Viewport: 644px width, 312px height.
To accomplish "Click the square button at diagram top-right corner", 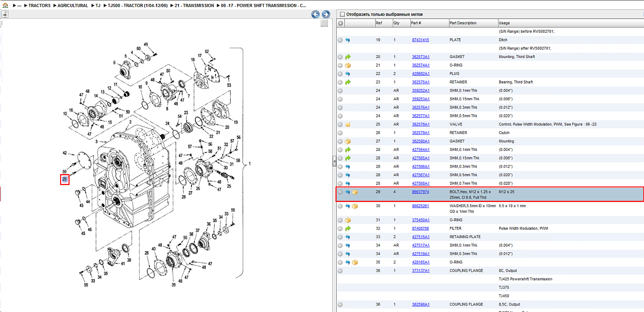I will [325, 23].
